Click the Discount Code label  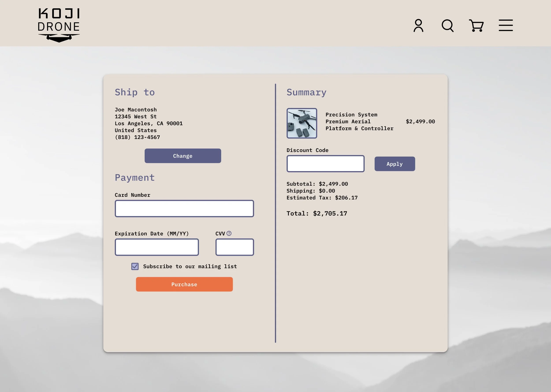(x=307, y=150)
